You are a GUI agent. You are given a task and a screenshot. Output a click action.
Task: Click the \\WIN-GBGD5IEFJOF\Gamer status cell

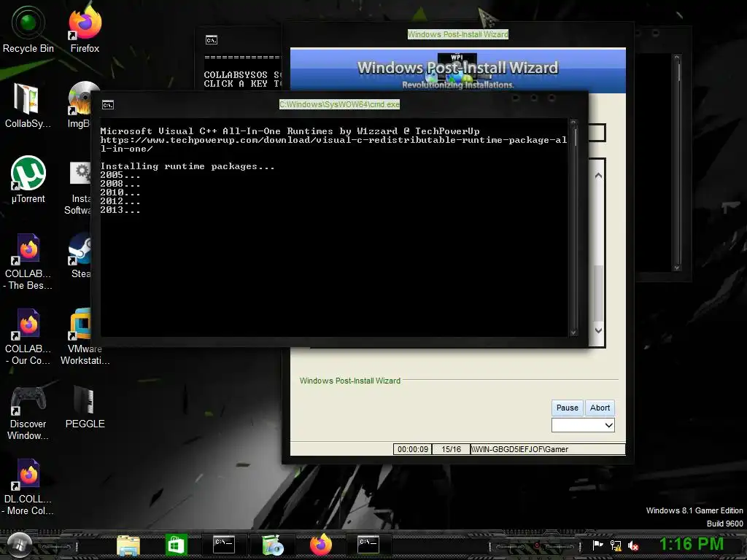(548, 449)
